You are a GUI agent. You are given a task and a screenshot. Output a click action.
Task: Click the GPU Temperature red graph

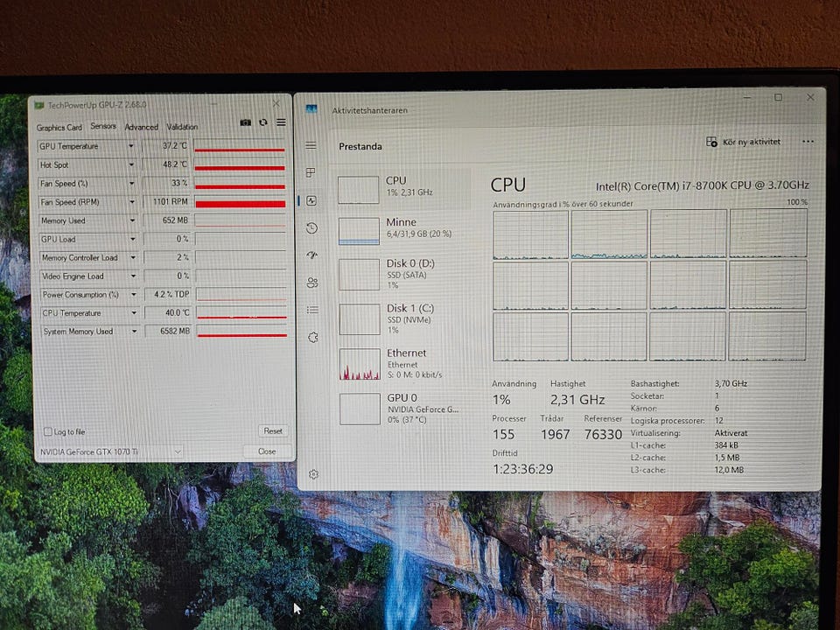click(x=240, y=146)
